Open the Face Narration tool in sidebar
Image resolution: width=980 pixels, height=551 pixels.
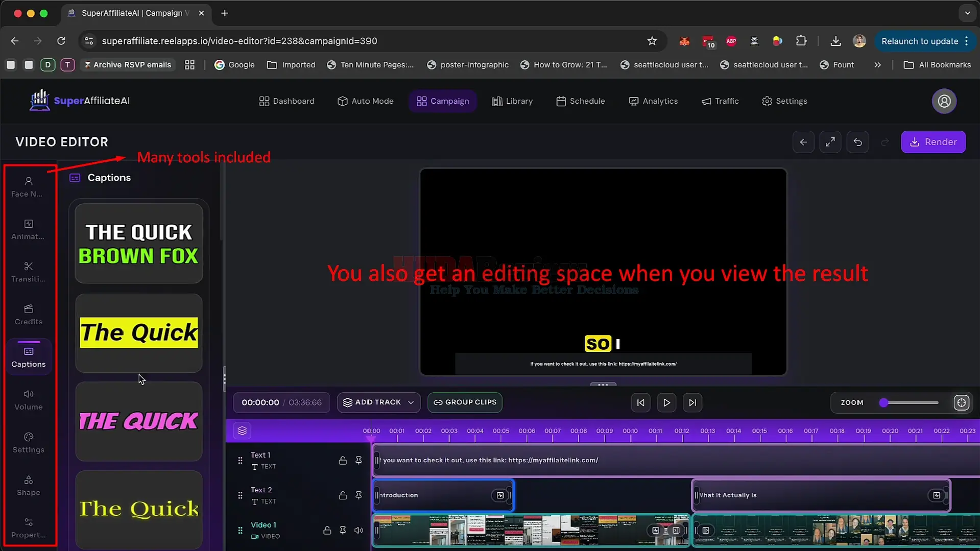(28, 187)
